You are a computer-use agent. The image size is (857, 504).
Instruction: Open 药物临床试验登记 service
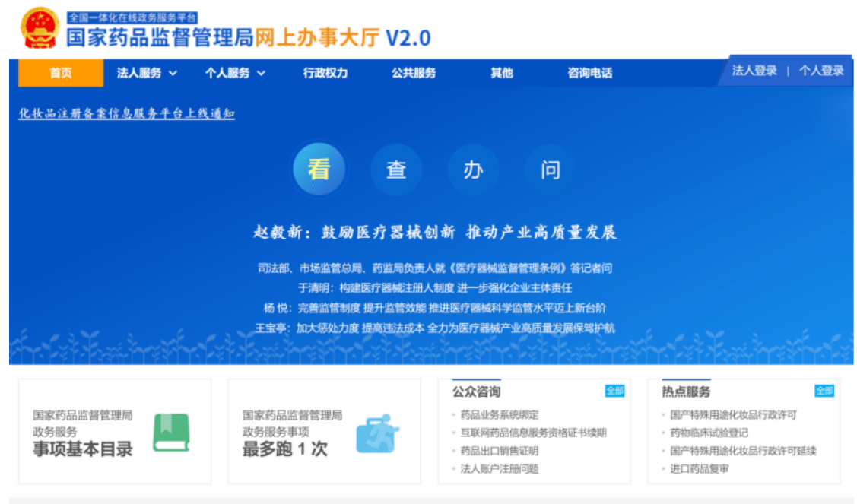click(709, 433)
